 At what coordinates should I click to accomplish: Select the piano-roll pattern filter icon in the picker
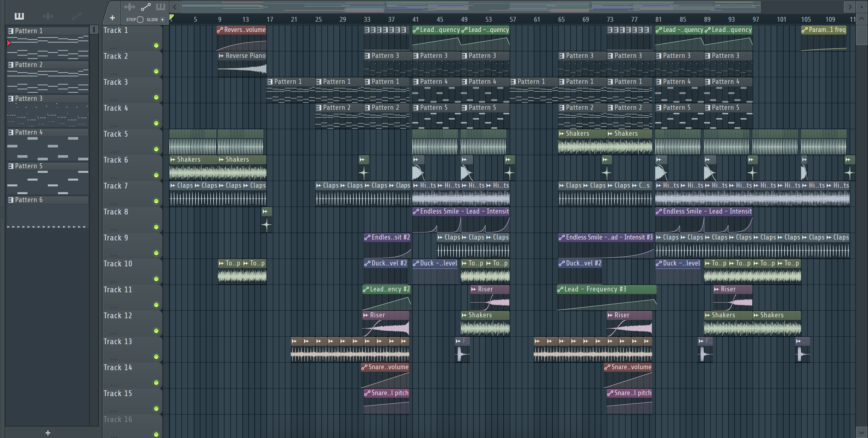[x=19, y=16]
